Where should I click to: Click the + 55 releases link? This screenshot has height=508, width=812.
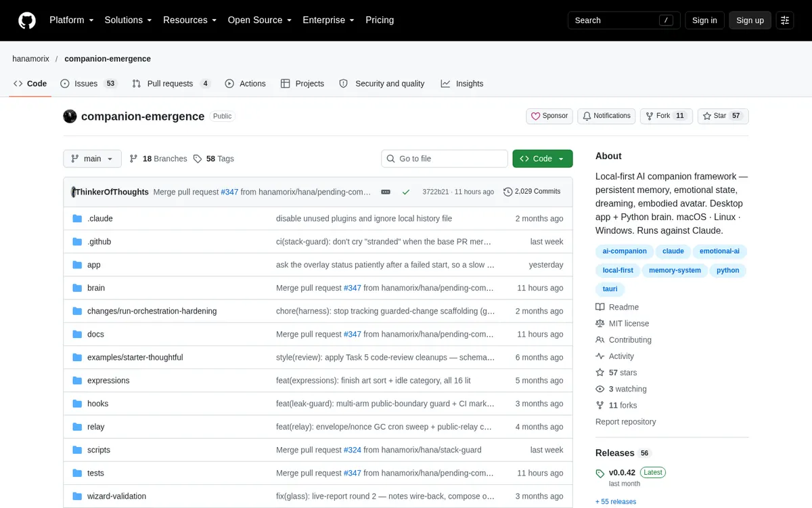pos(616,502)
